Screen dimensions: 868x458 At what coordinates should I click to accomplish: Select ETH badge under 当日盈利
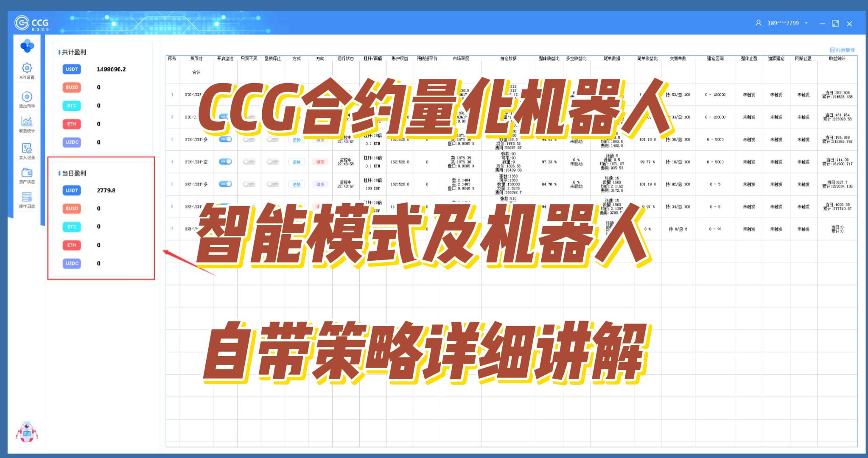[72, 245]
